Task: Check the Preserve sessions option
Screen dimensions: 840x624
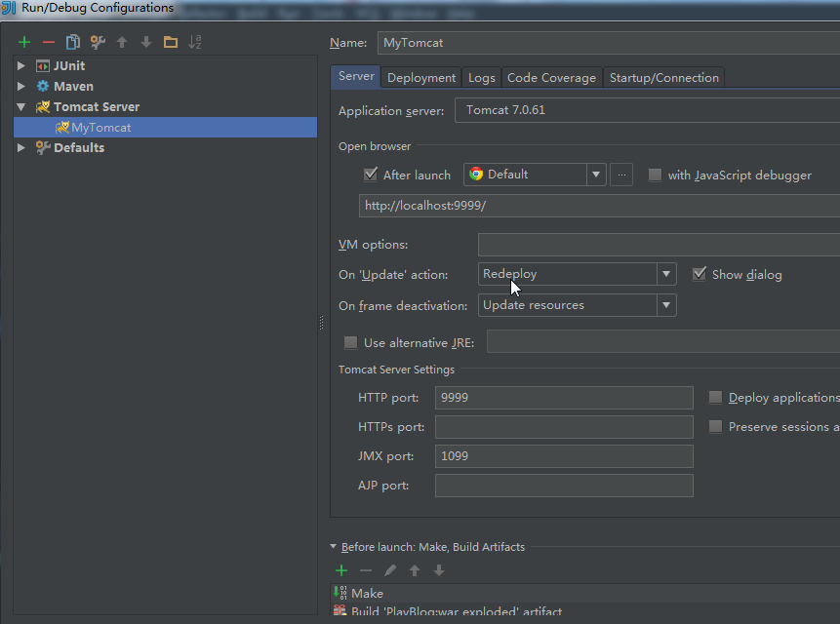Action: click(x=715, y=426)
